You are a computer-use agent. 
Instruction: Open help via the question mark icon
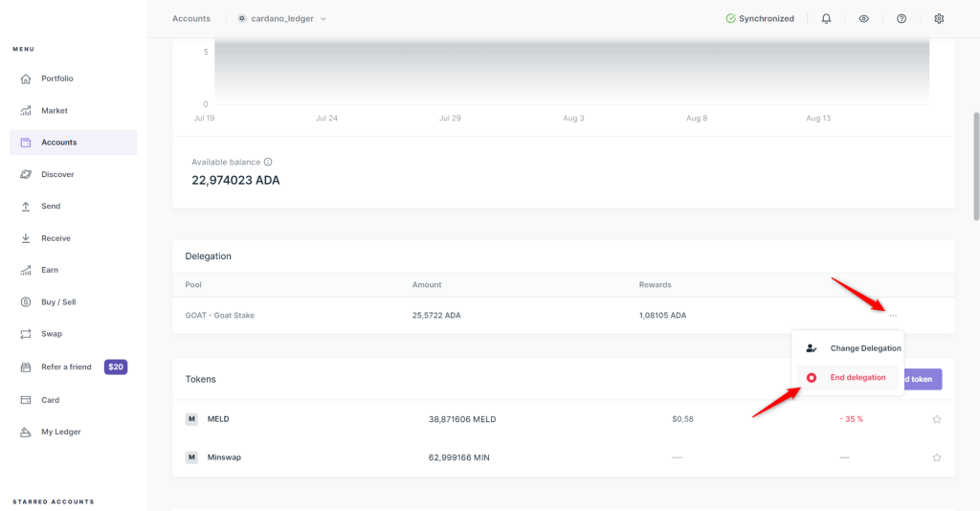coord(902,18)
